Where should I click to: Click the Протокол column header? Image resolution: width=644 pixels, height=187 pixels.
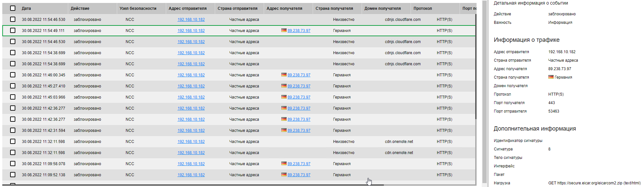tap(422, 8)
